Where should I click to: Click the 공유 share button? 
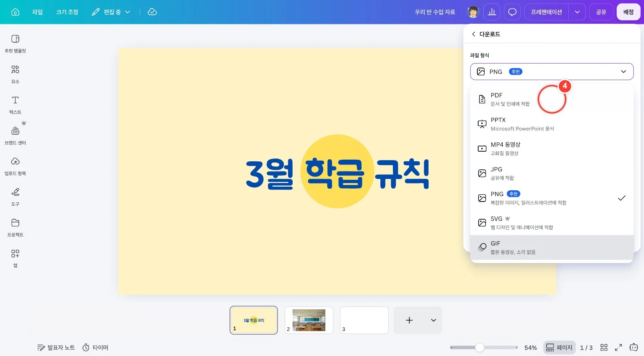click(601, 12)
